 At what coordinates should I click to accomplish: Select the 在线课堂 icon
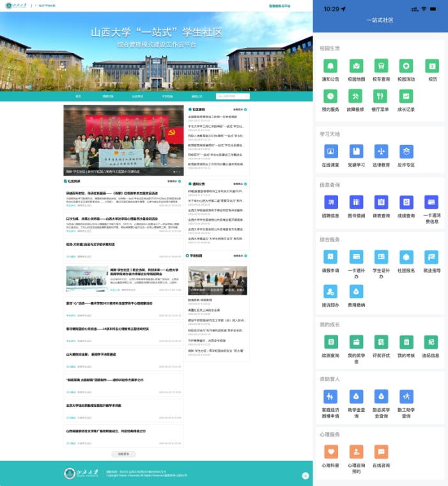[330, 151]
